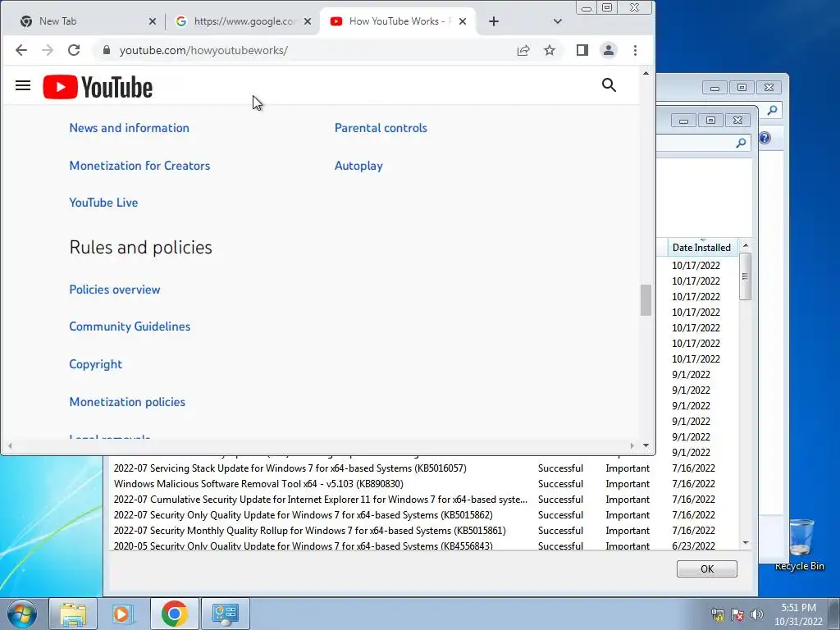This screenshot has height=630, width=840.
Task: Click volume speaker tray icon
Action: (757, 614)
